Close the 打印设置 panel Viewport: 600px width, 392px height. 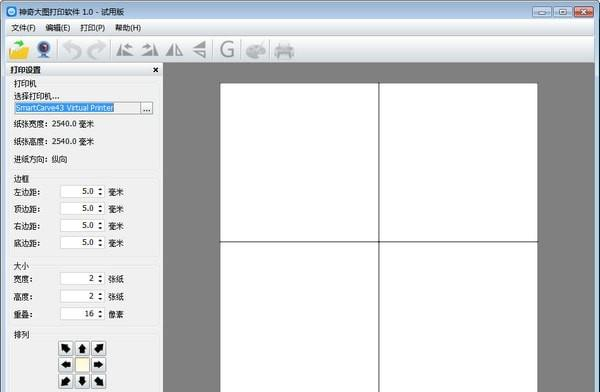(x=155, y=70)
